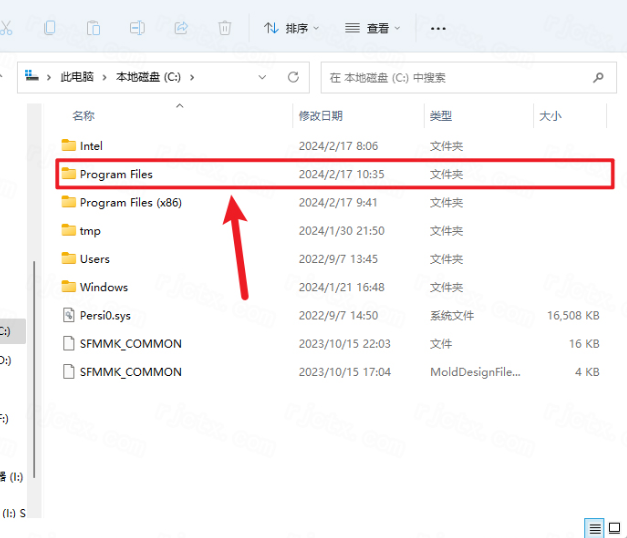This screenshot has height=538, width=627.
Task: Select the Program Files folder
Action: pyautogui.click(x=116, y=174)
